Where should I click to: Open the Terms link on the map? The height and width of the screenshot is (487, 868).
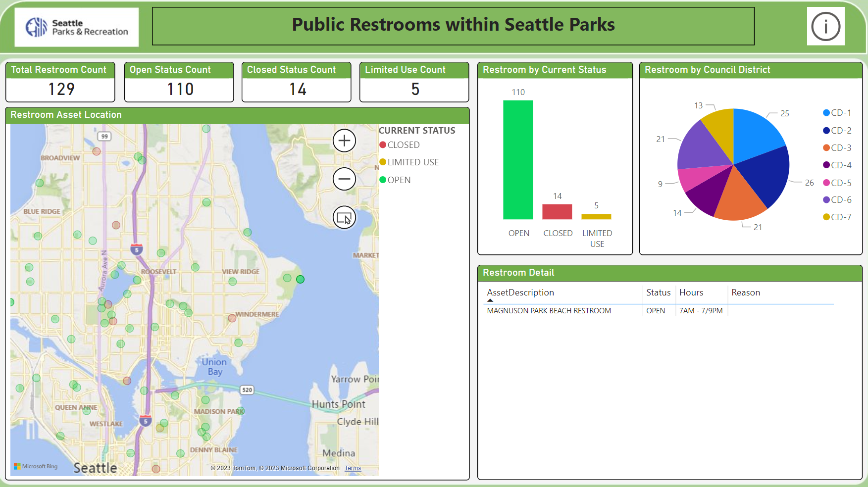pos(353,468)
